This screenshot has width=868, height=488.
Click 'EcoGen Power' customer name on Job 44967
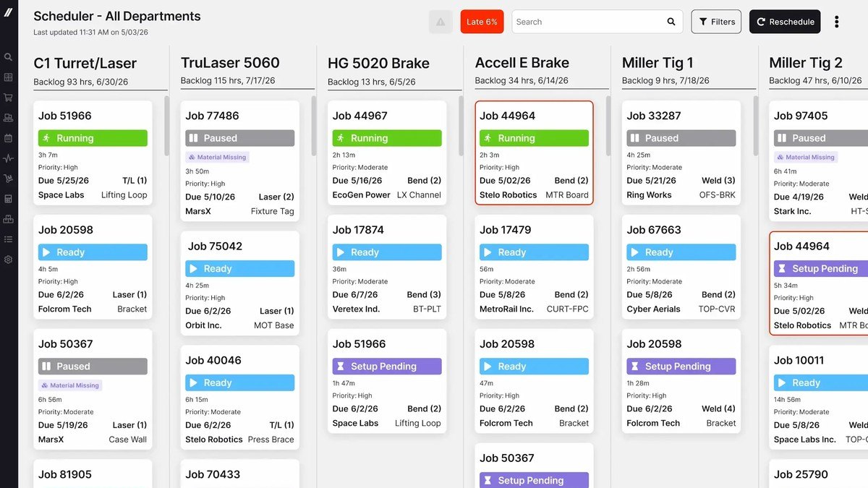(361, 194)
